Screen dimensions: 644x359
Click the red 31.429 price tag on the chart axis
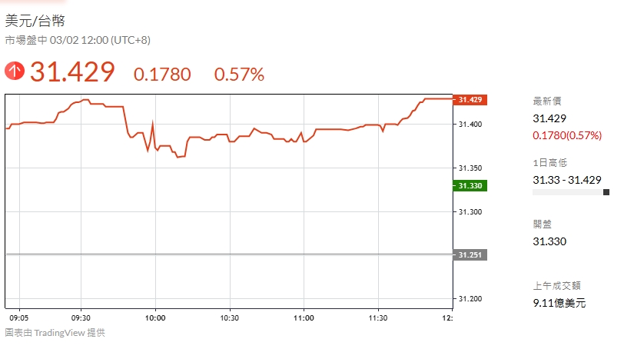(x=470, y=100)
